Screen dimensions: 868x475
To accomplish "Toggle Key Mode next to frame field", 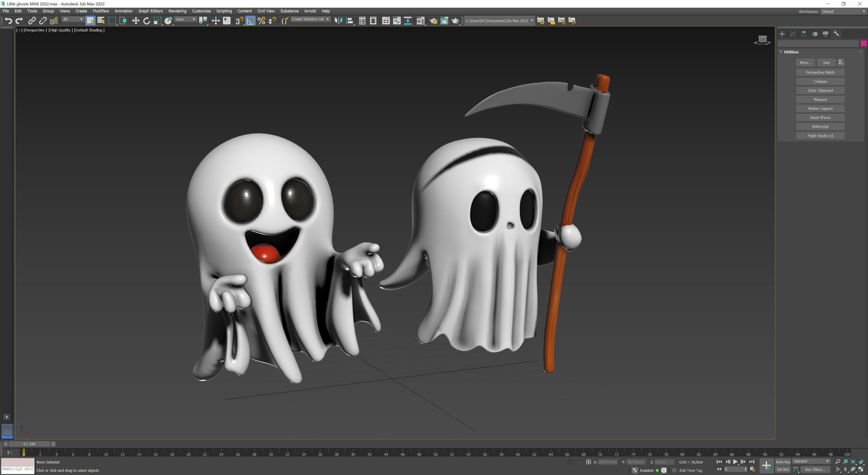I will (x=719, y=470).
